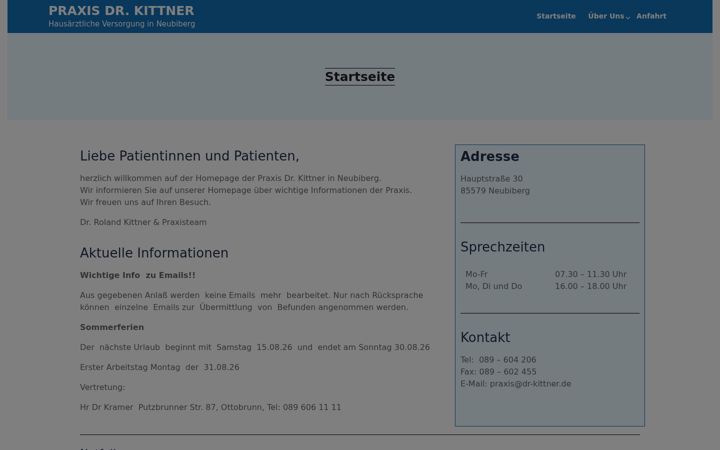Image resolution: width=720 pixels, height=450 pixels.
Task: Click the Fax: 089 – 602 455 line
Action: coord(498,372)
